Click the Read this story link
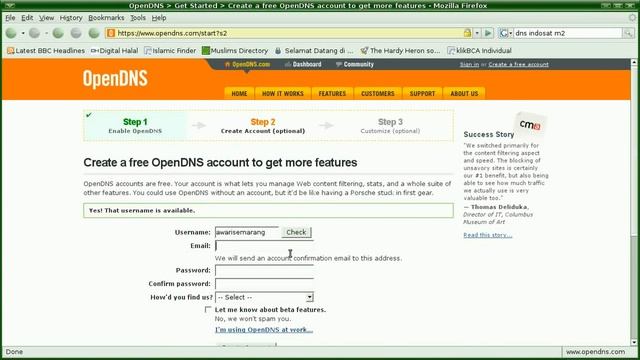Viewport: 640px width, 360px height. [x=487, y=235]
